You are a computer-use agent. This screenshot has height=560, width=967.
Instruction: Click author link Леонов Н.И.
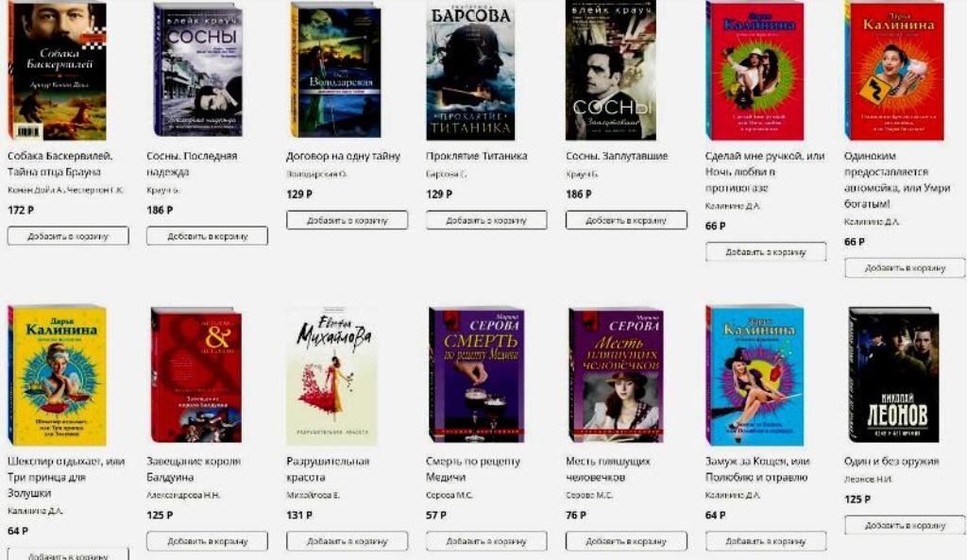pyautogui.click(x=868, y=479)
